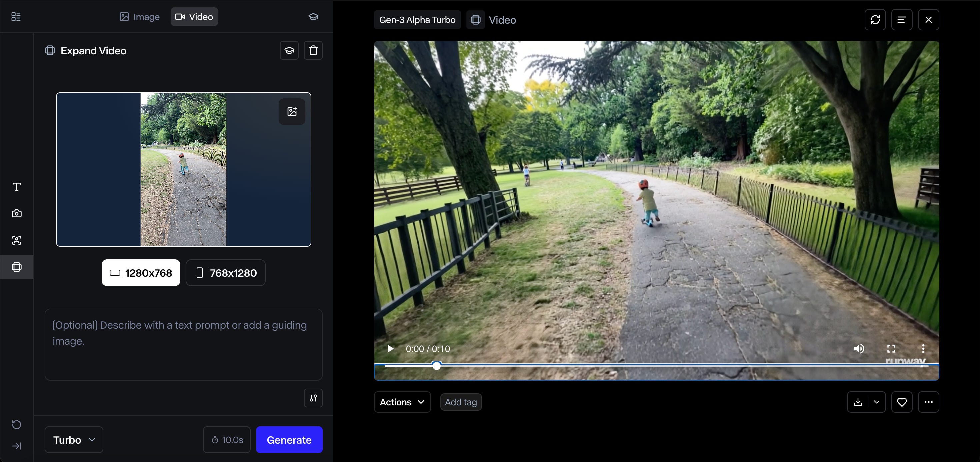
Task: Open the Turbo model dropdown
Action: (74, 440)
